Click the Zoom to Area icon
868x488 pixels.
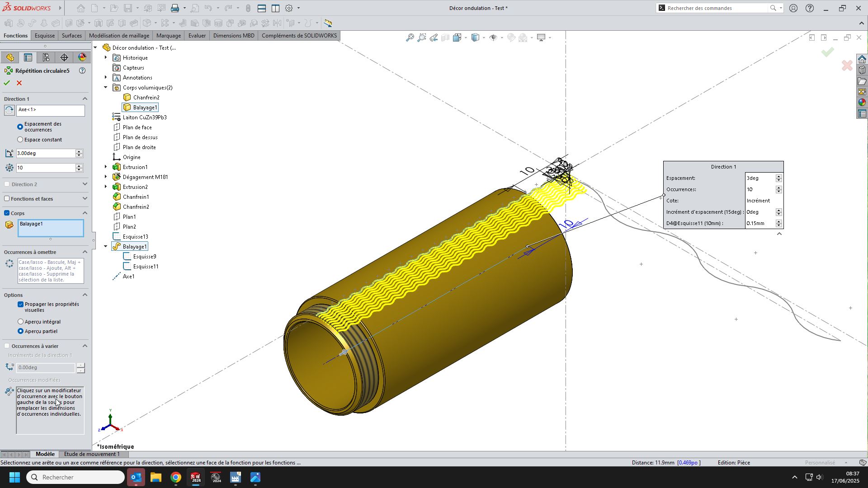422,38
